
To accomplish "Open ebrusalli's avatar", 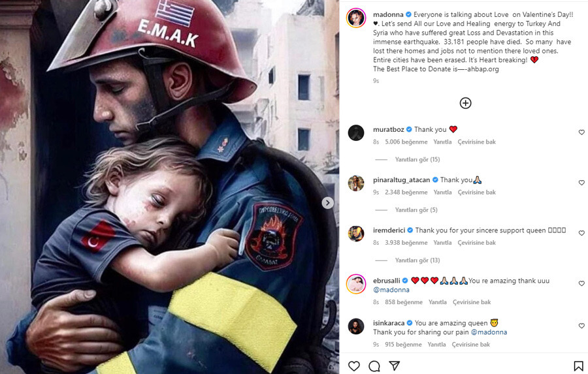I will [x=356, y=284].
